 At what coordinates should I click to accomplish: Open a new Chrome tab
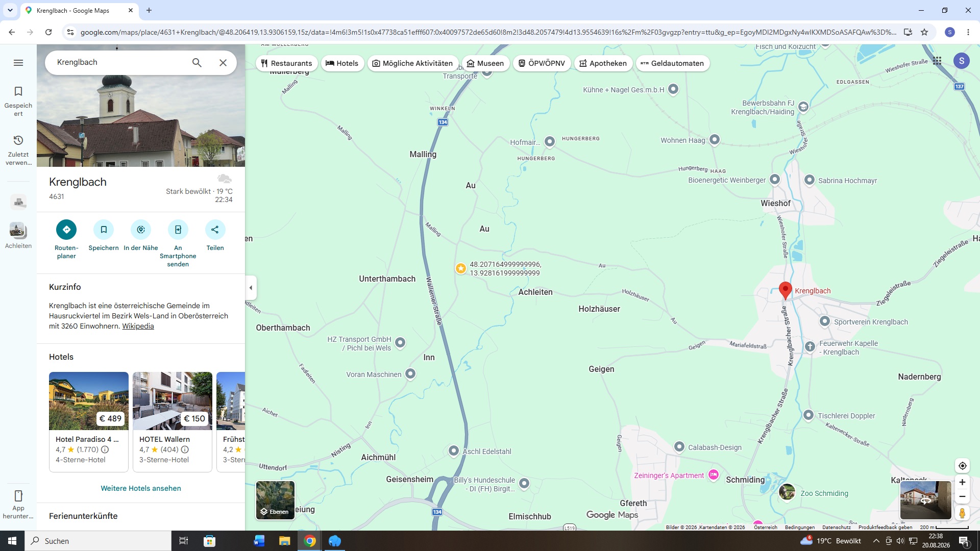[x=149, y=10]
